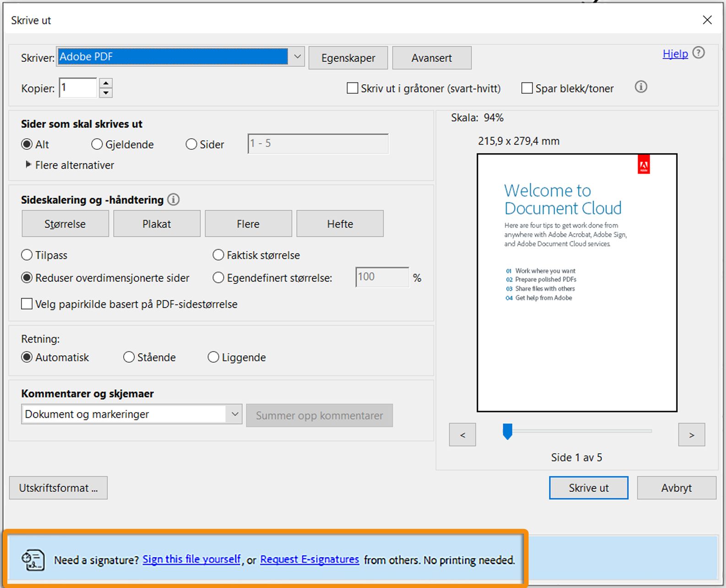The height and width of the screenshot is (588, 726).
Task: Click the signature document icon in banner
Action: tap(33, 560)
